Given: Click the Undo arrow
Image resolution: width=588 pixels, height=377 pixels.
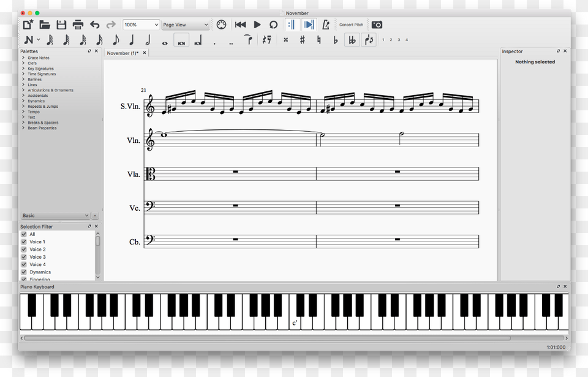Looking at the screenshot, I should click(94, 25).
